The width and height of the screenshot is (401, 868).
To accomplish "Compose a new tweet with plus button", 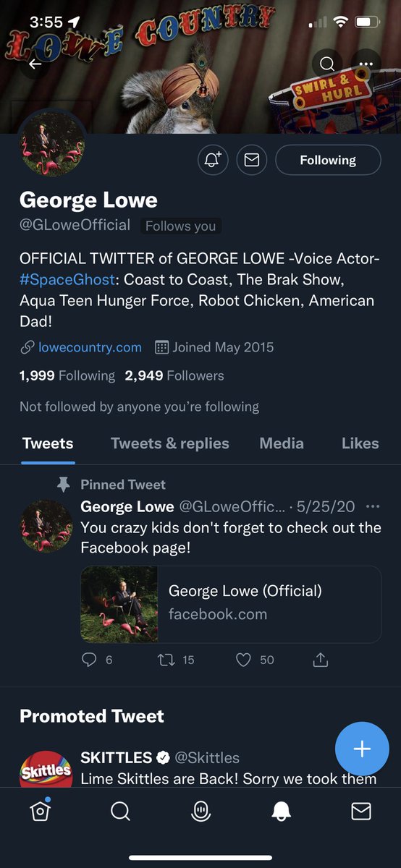I will tap(362, 749).
